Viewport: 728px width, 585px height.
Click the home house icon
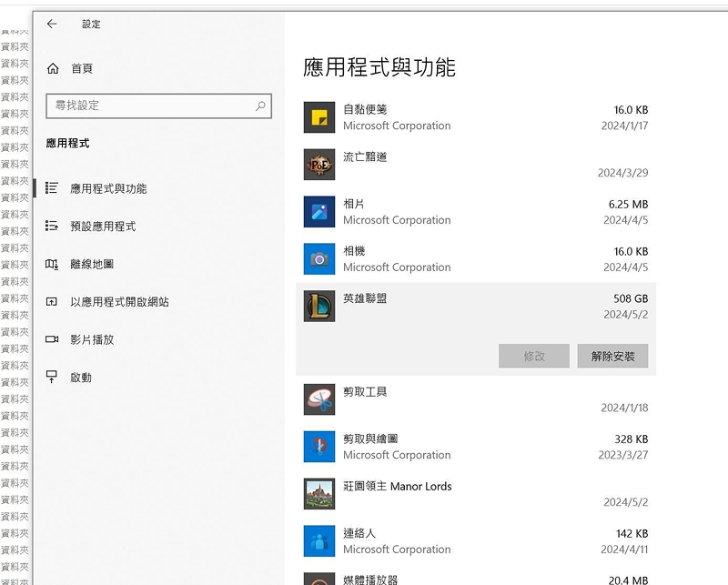coord(53,69)
